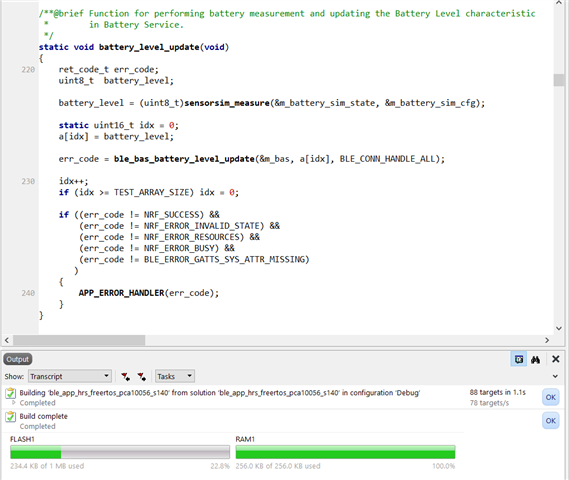This screenshot has height=480, width=569.
Task: Click the Building task status check icon
Action: [x=11, y=393]
